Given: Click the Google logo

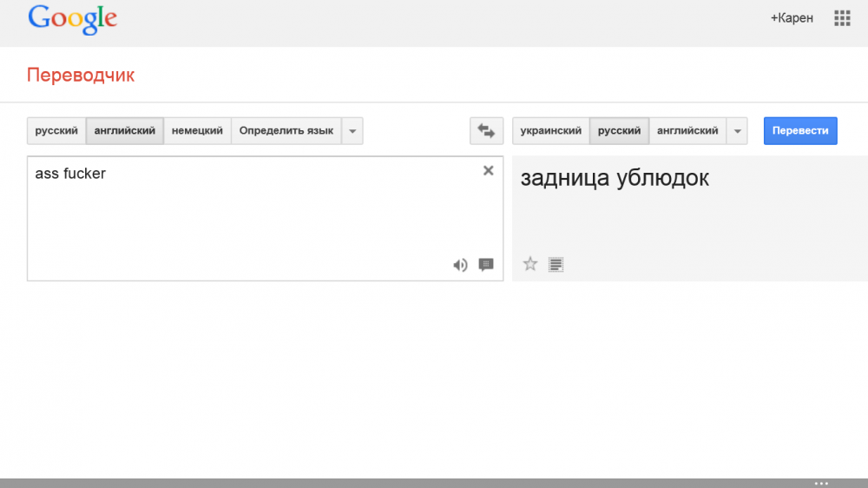Looking at the screenshot, I should [x=72, y=20].
